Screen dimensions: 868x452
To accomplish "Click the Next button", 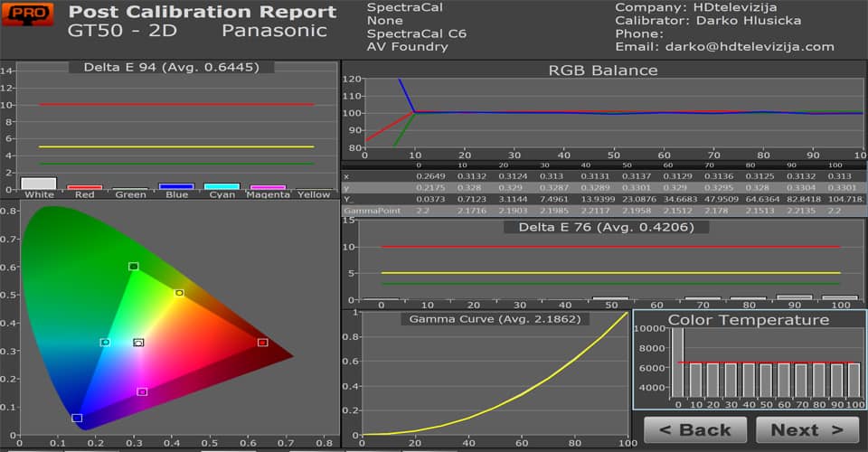I will (x=806, y=430).
